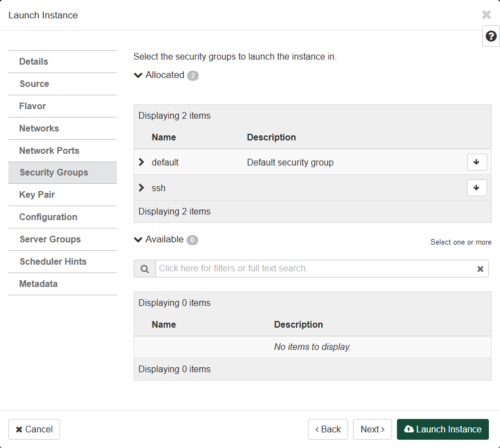Click Cancel to abort the wizard
This screenshot has width=500, height=448.
click(x=34, y=429)
